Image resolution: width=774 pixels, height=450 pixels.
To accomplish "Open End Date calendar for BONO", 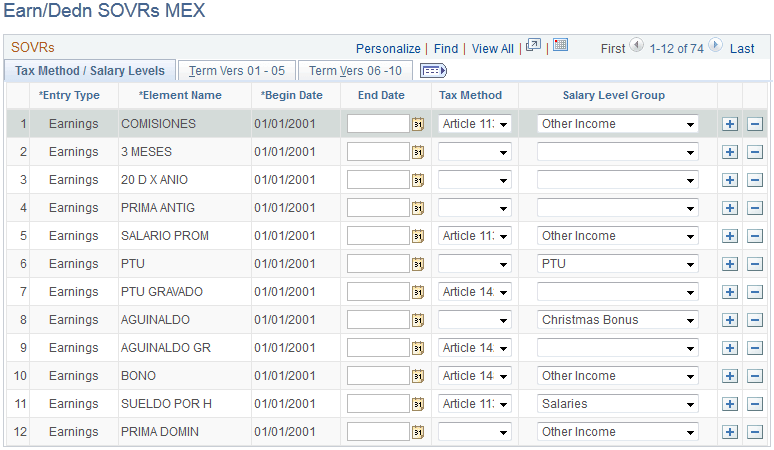I will 418,376.
